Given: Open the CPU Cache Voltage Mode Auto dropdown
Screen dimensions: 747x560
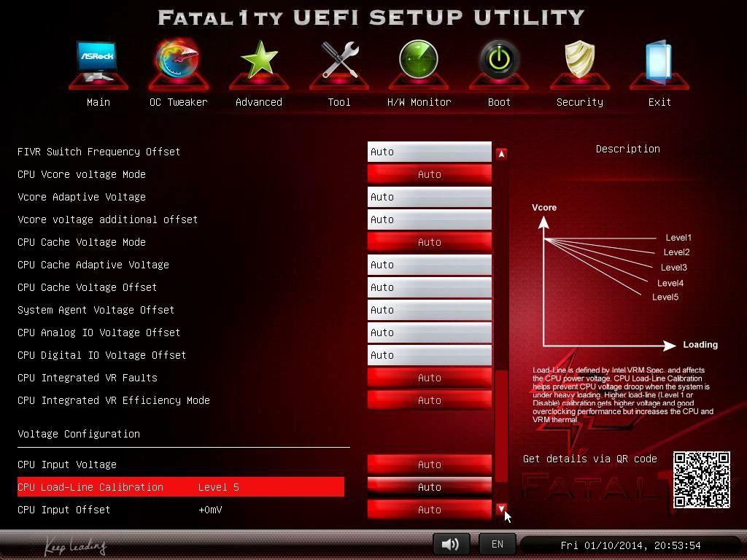Looking at the screenshot, I should click(x=429, y=242).
